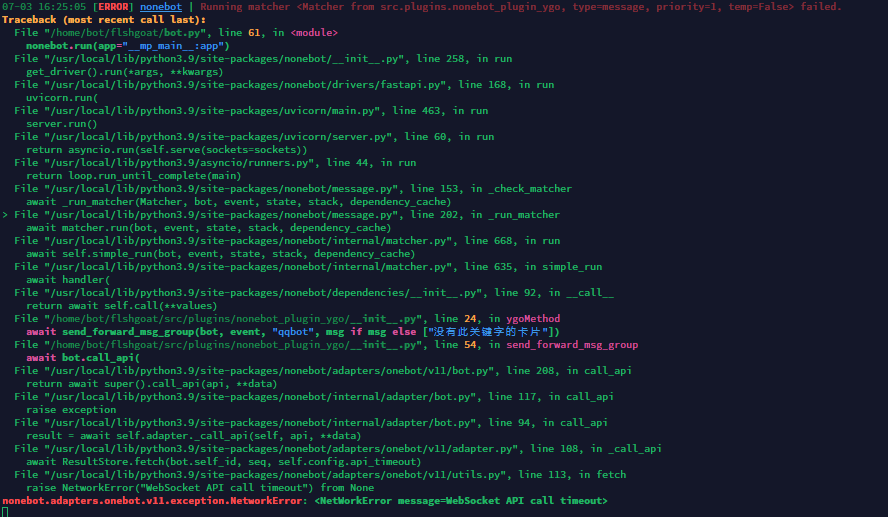Click the loop.run_until_complete(main) line

coord(134,176)
